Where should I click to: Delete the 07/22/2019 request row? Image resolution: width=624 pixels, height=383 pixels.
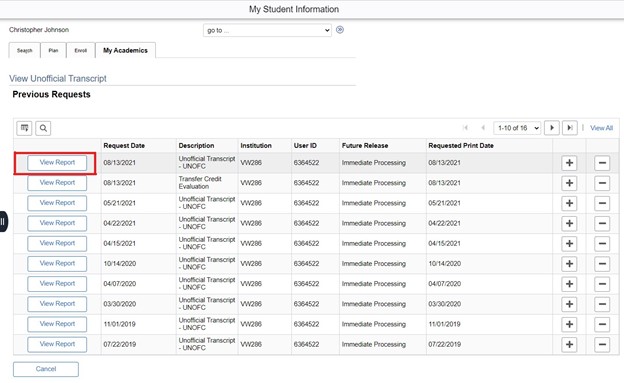point(602,345)
